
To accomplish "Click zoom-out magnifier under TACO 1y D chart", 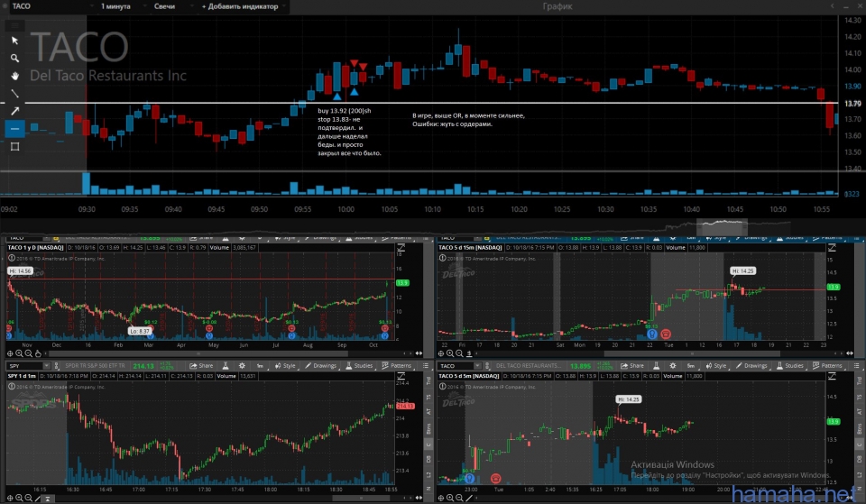I will coord(29,353).
